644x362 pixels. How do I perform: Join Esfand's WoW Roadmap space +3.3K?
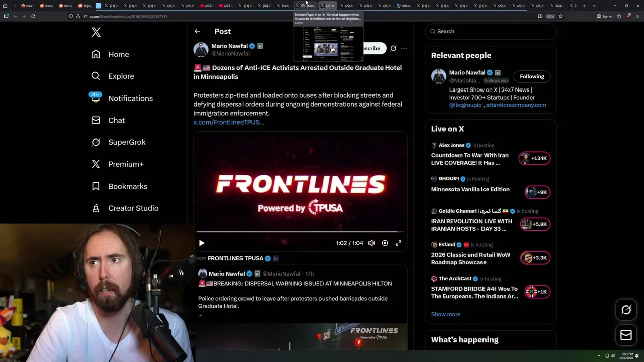coord(535,258)
